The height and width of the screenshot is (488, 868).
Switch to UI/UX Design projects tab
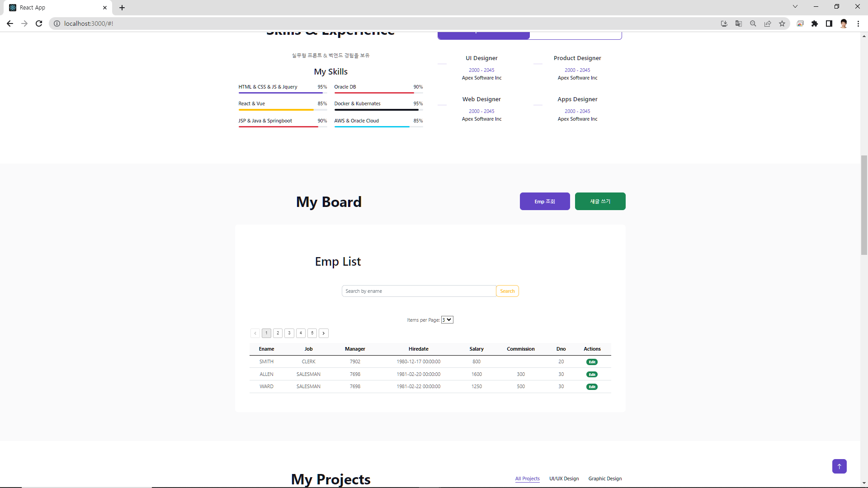(564, 479)
